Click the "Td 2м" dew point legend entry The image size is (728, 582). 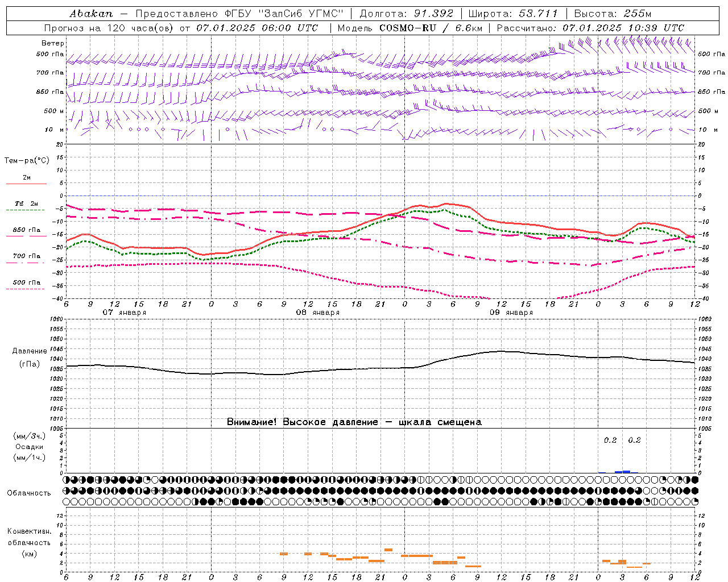tap(26, 203)
